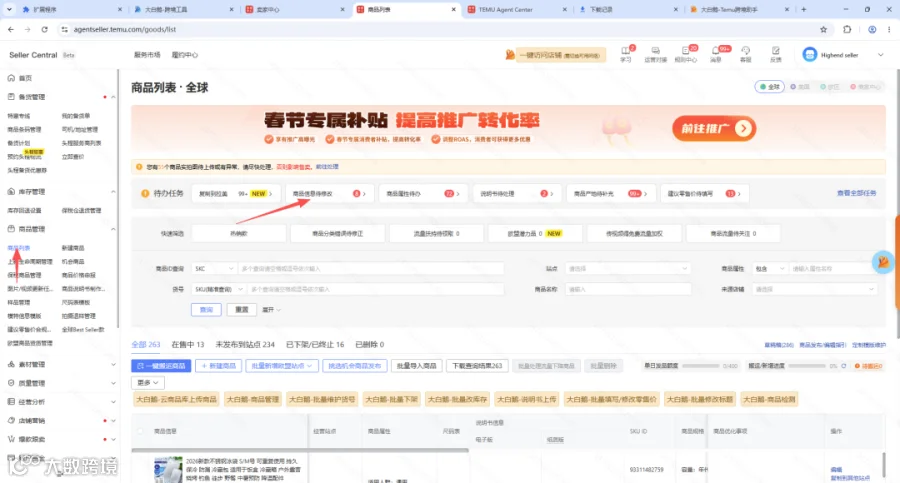Click the refresh icon beside 搬运/新增进度

843,366
